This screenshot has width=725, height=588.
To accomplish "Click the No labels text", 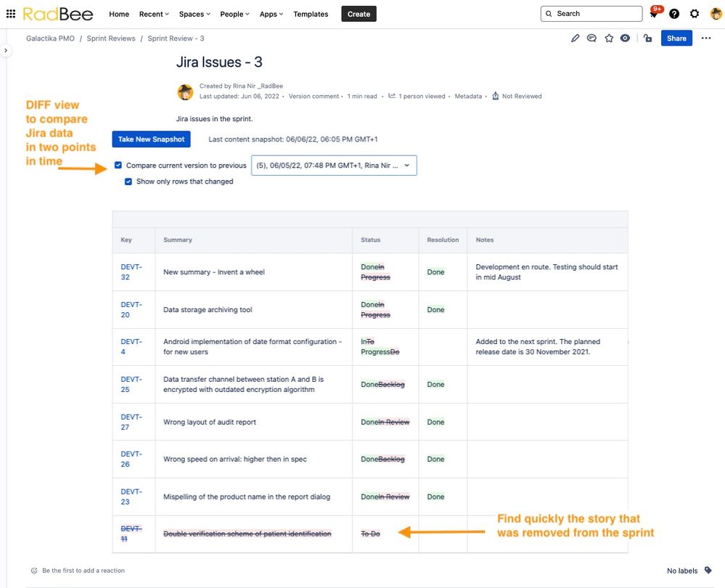I will [682, 571].
